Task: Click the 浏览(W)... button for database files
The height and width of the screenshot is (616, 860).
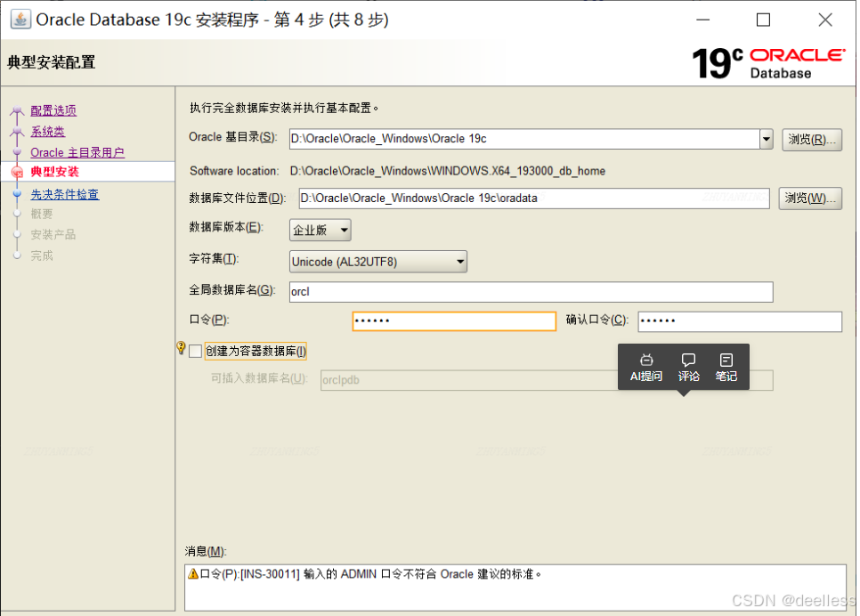Action: pos(810,198)
